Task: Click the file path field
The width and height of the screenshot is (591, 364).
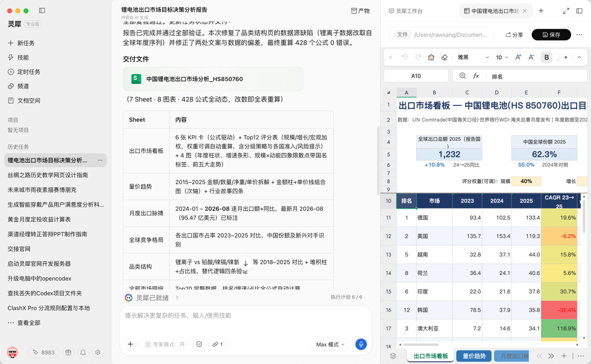Action: pyautogui.click(x=441, y=35)
